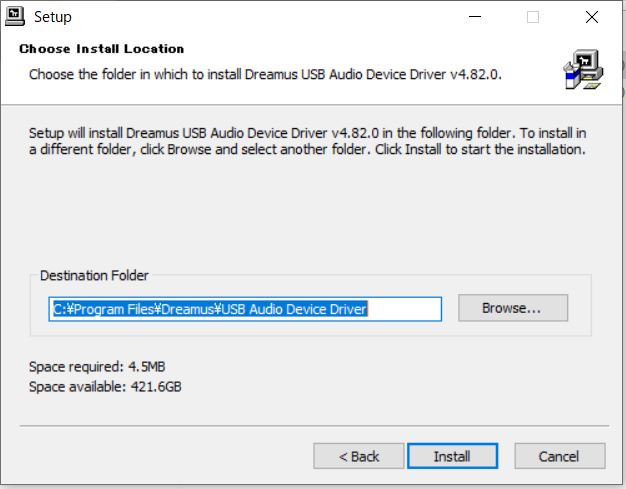Click the "Destination Folder" group label
The width and height of the screenshot is (626, 489).
click(x=94, y=275)
